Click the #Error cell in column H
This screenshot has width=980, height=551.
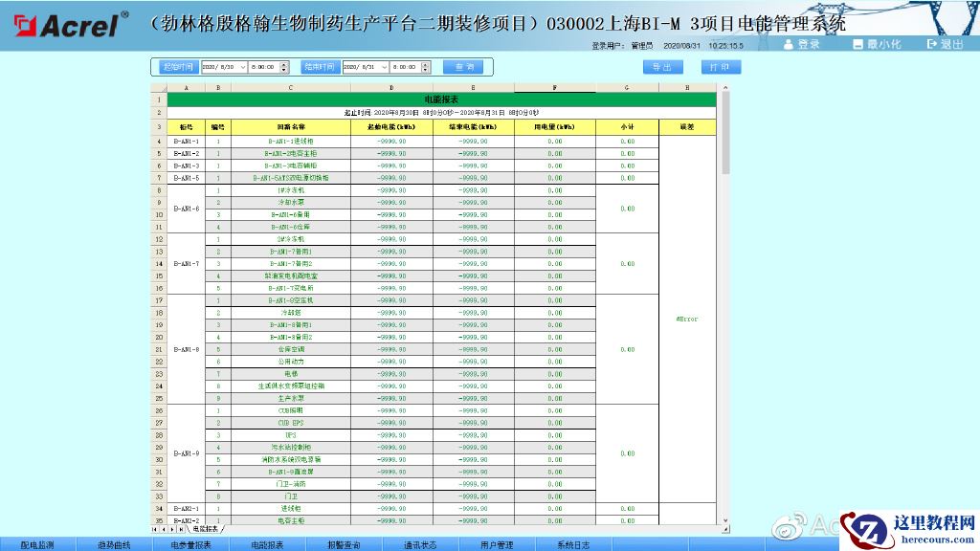[687, 320]
